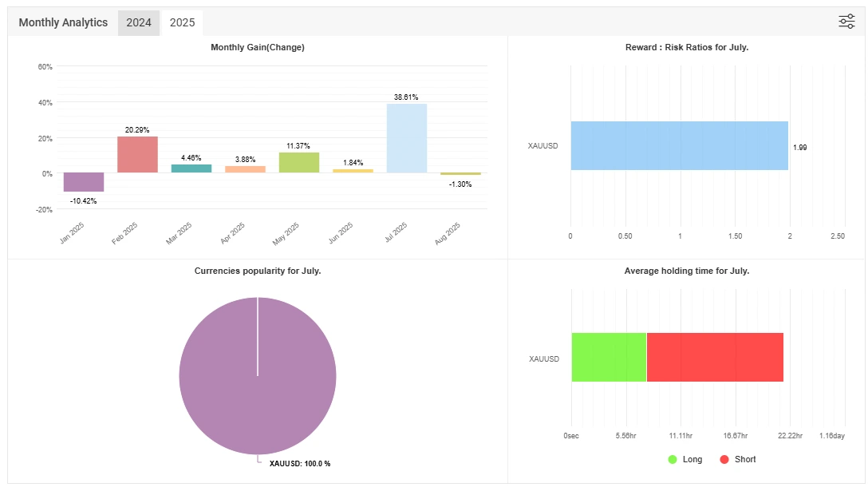This screenshot has height=495, width=868.
Task: Select the Apr 2025 orange bar
Action: [x=245, y=169]
